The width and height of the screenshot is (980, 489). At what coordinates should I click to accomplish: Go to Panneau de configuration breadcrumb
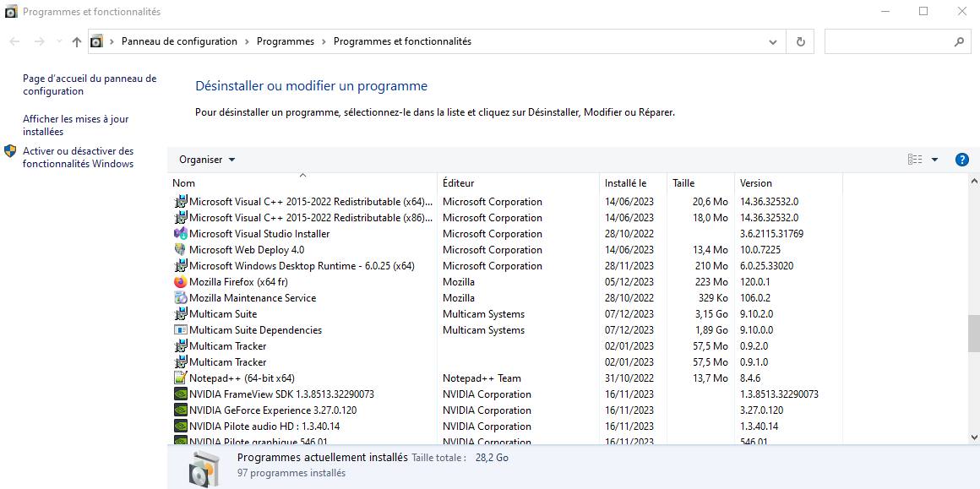179,42
